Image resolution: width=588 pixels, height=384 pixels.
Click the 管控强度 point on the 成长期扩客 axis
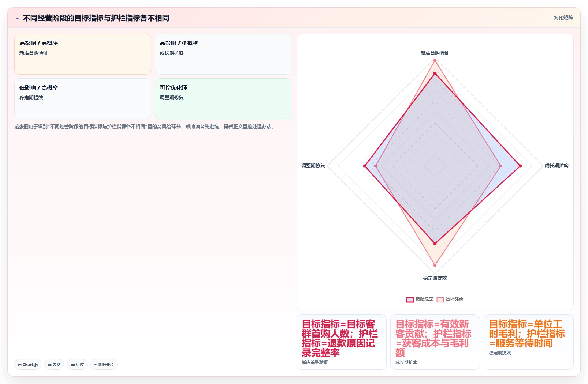[501, 166]
